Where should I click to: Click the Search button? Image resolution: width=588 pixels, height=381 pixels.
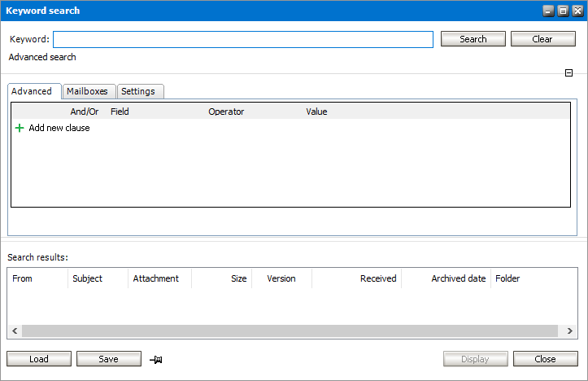(x=473, y=39)
